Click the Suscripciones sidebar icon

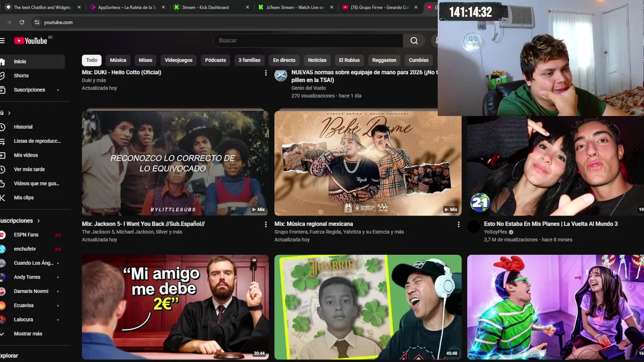[3, 89]
